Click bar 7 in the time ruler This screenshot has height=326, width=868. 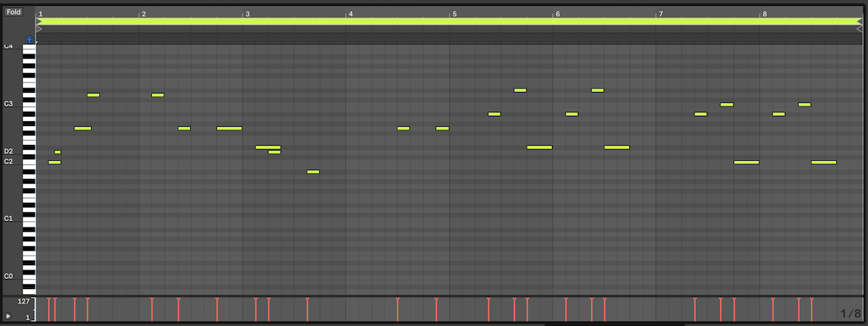coord(660,14)
